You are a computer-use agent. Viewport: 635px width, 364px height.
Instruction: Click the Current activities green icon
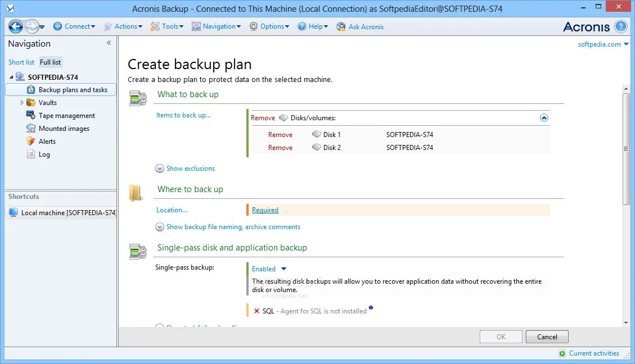click(x=562, y=353)
